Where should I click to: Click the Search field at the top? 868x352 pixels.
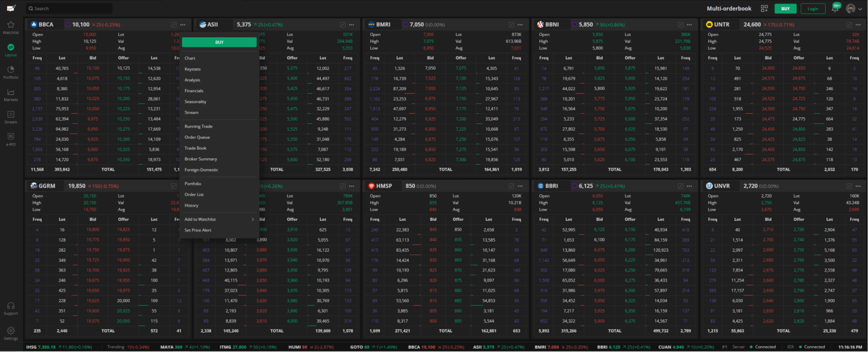[69, 8]
